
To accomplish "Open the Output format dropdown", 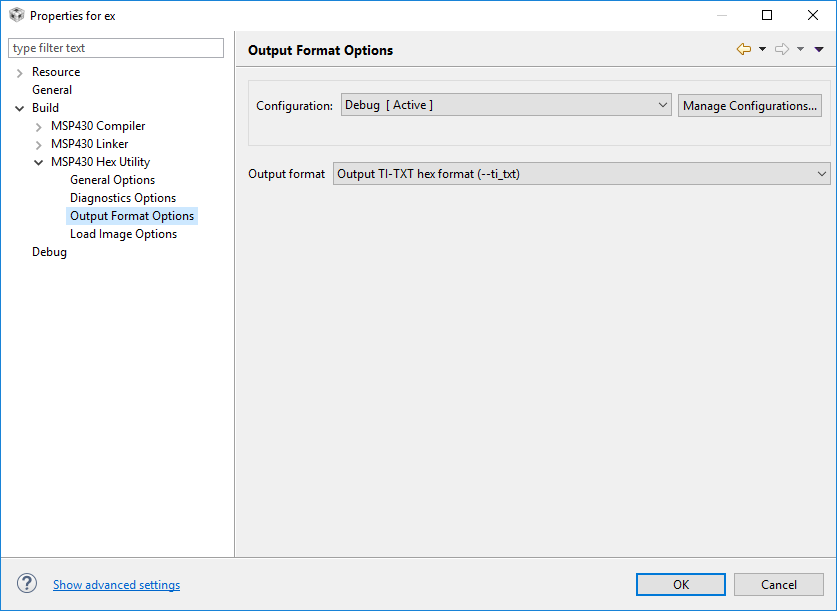I will 581,174.
